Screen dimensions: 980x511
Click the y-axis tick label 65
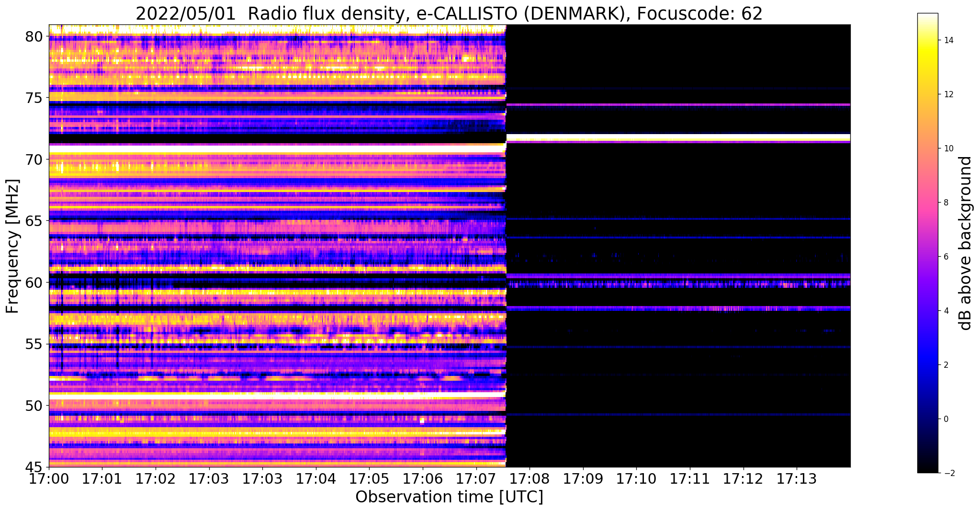tap(35, 221)
